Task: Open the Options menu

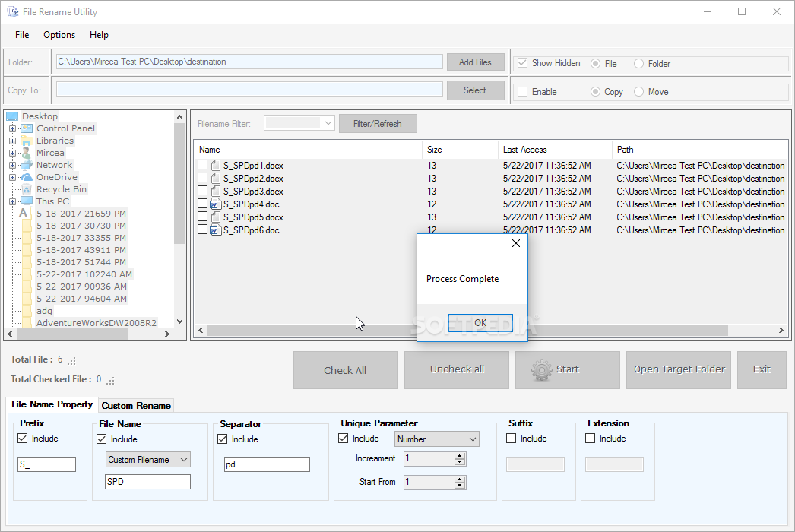Action: click(59, 35)
